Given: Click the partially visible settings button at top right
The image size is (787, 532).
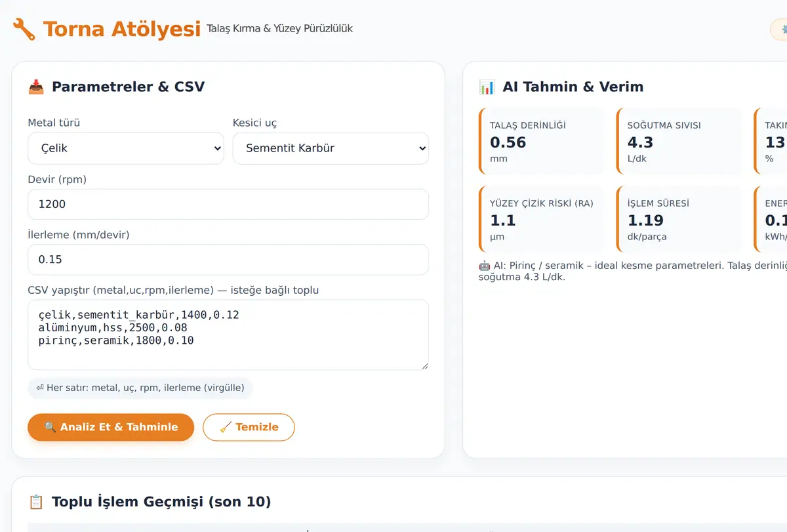Looking at the screenshot, I should point(779,30).
